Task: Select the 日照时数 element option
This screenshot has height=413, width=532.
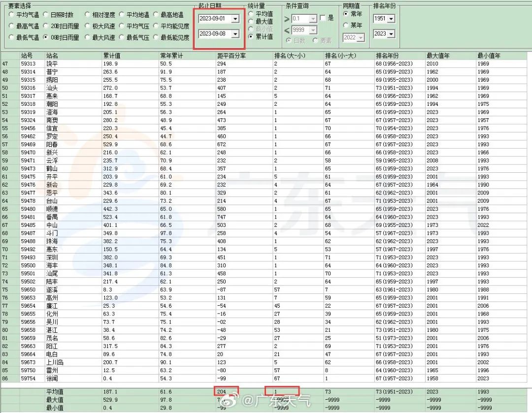Action: pyautogui.click(x=45, y=15)
